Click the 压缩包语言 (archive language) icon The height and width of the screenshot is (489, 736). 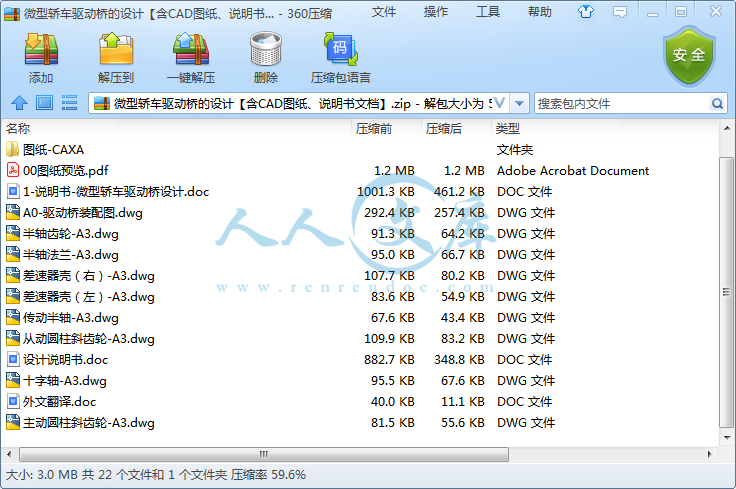point(341,49)
